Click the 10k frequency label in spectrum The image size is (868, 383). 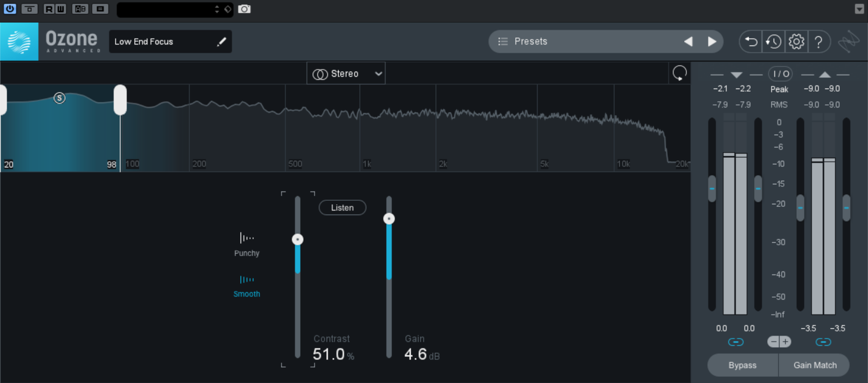[623, 164]
